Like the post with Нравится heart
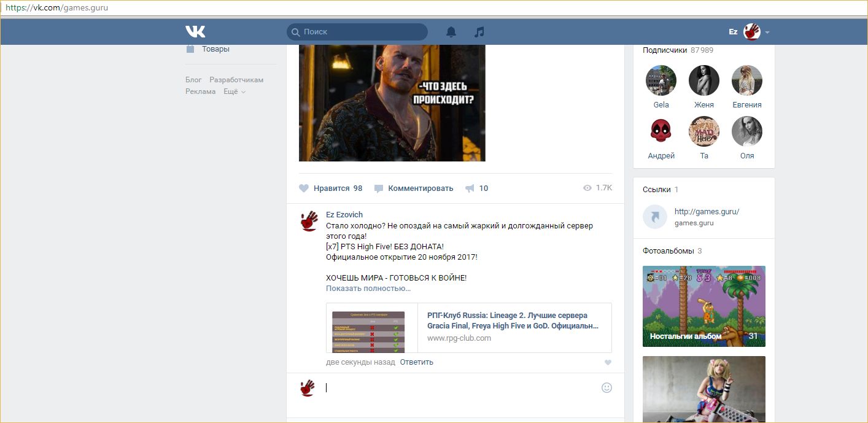868x423 pixels. [304, 188]
